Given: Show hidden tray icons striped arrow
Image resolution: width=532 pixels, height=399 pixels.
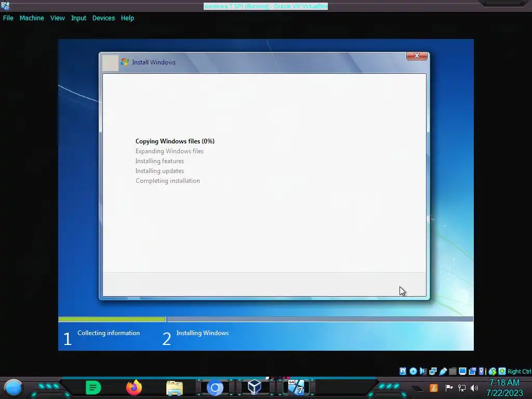Looking at the screenshot, I should click(x=417, y=388).
